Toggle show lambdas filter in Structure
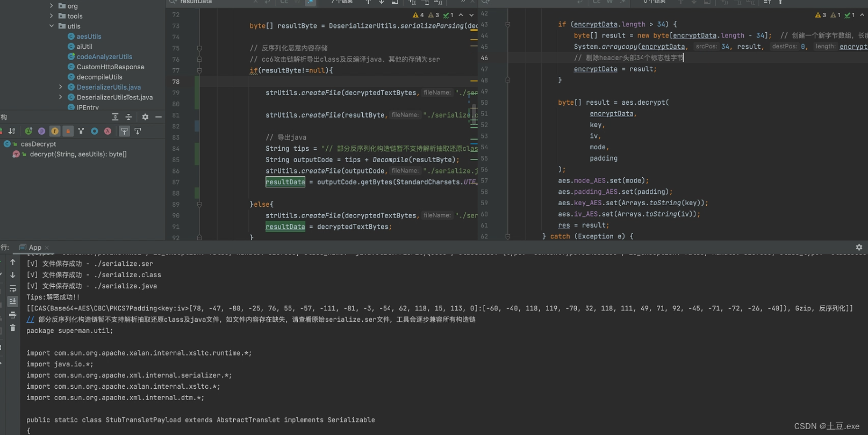This screenshot has height=435, width=868. tap(107, 131)
